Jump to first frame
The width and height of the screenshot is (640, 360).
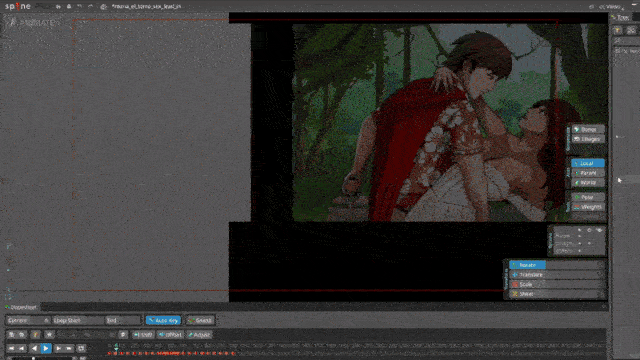click(x=11, y=348)
